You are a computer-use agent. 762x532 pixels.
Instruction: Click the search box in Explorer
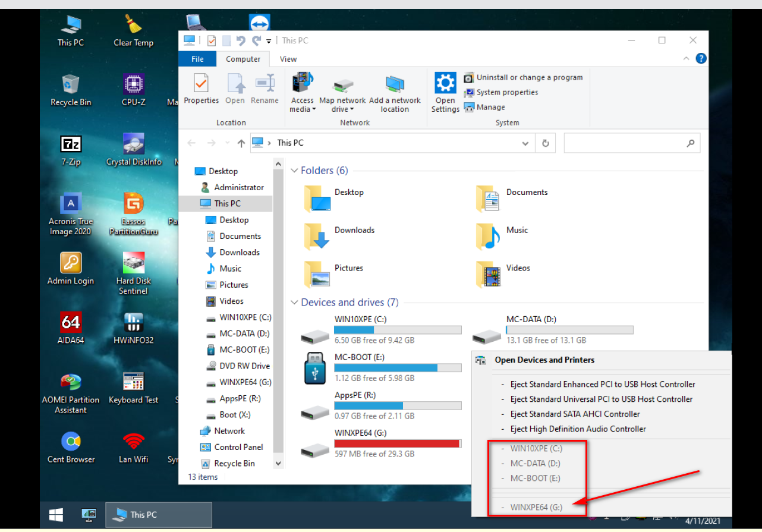(632, 143)
